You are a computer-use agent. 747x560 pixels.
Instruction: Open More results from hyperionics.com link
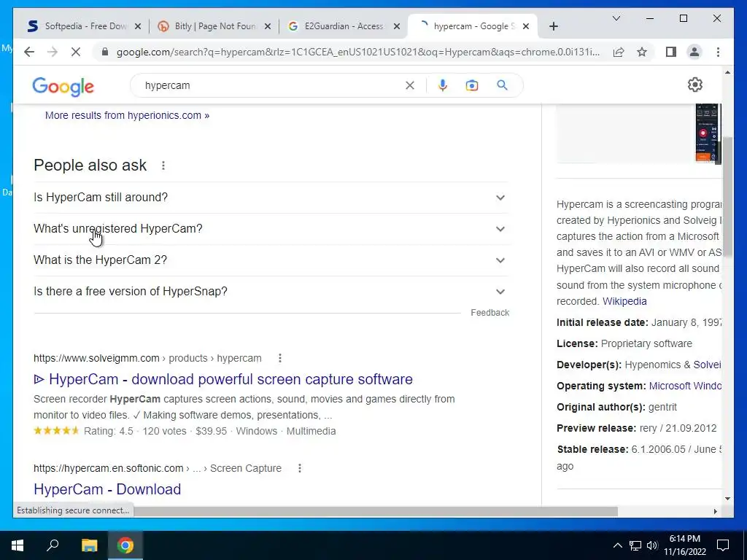point(127,115)
